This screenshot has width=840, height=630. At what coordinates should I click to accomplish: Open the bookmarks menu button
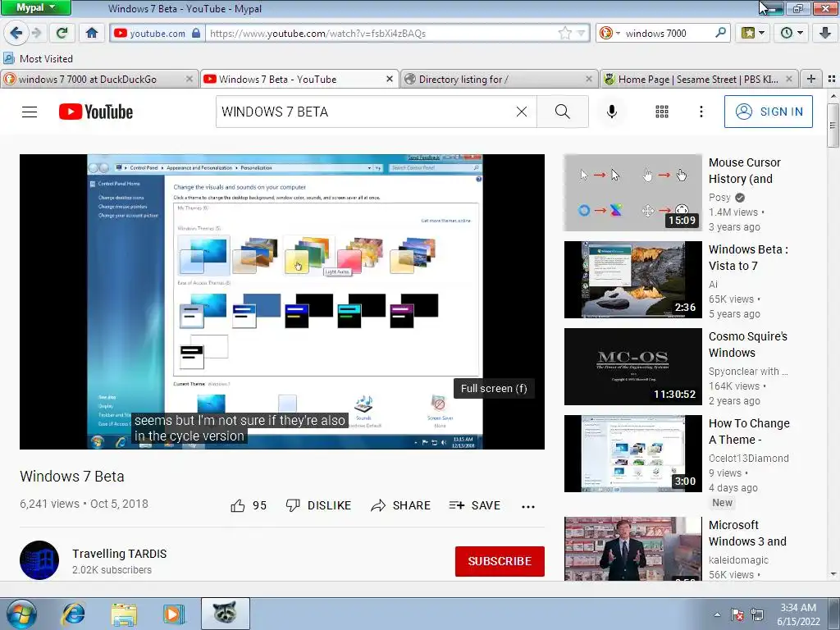pyautogui.click(x=753, y=33)
